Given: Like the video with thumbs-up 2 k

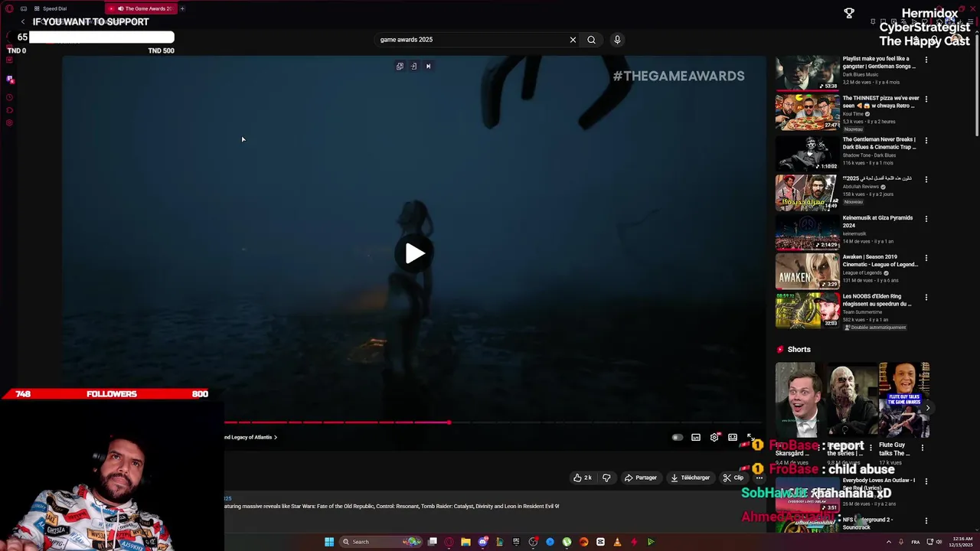Looking at the screenshot, I should coord(583,478).
